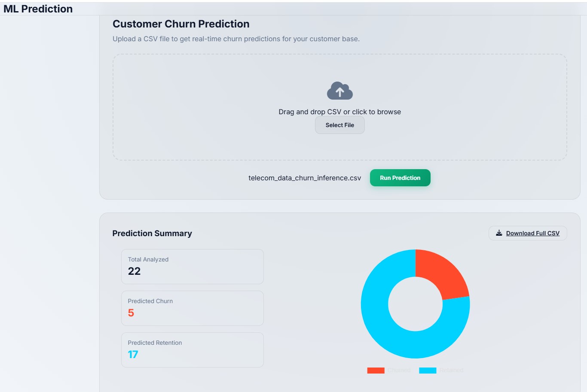Click the Total Analyzed card
This screenshot has height=392, width=587.
[192, 266]
